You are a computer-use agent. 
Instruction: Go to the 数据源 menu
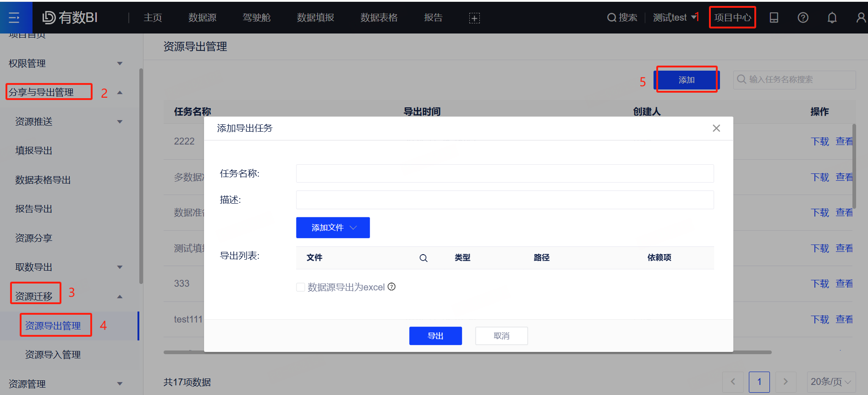click(x=202, y=18)
